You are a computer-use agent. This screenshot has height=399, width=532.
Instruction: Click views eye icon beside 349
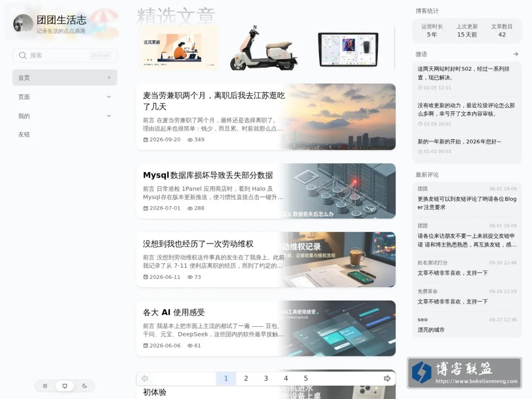(x=190, y=140)
